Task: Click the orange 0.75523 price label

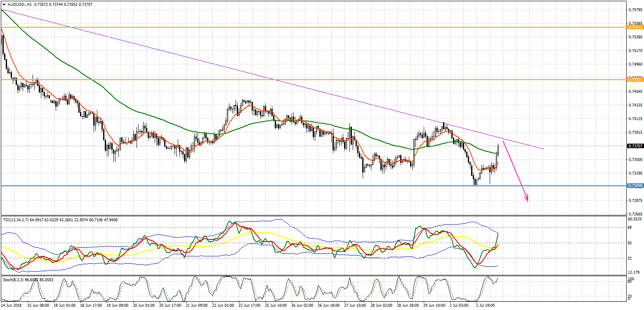Action: tap(635, 27)
